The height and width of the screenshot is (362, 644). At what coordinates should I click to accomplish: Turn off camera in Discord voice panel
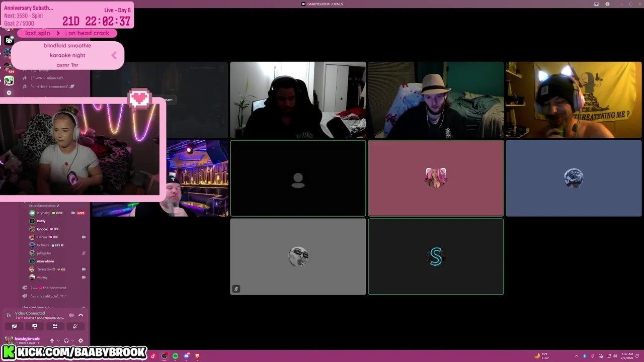(x=14, y=326)
